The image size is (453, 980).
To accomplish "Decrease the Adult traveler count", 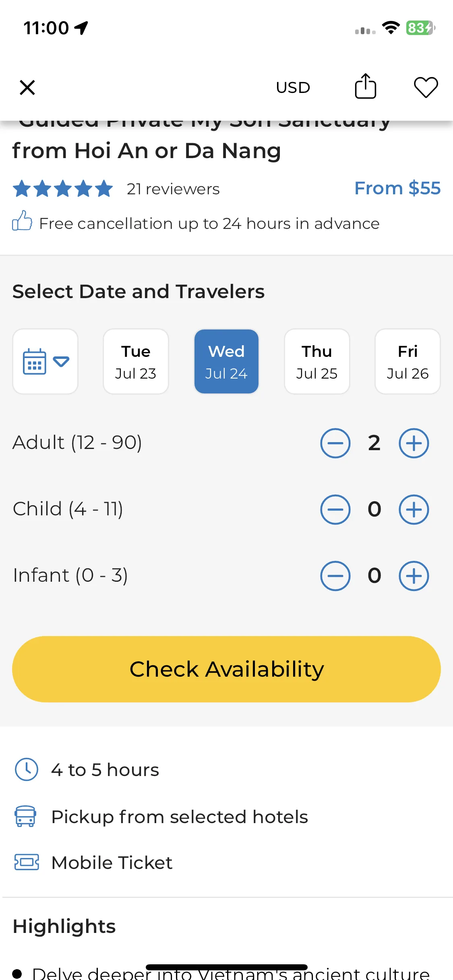I will 335,443.
